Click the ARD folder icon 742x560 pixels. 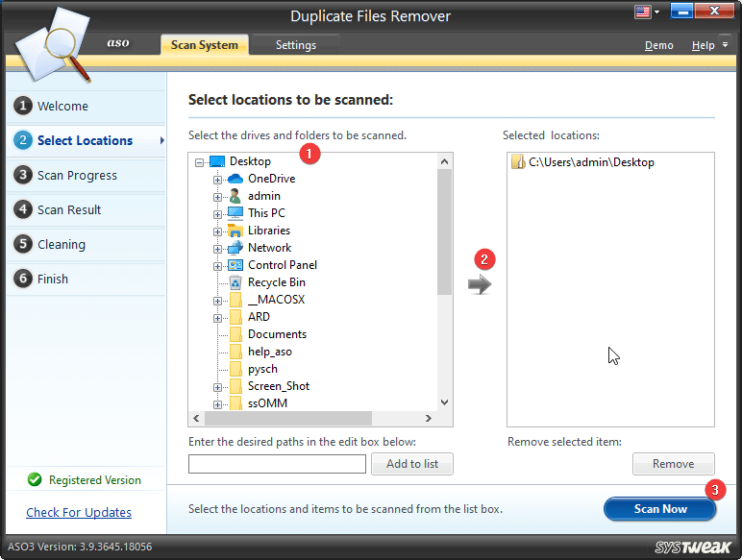tap(235, 317)
